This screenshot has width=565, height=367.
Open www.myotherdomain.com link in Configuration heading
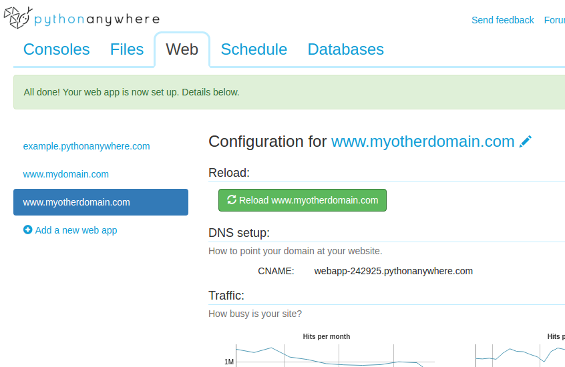click(x=423, y=142)
